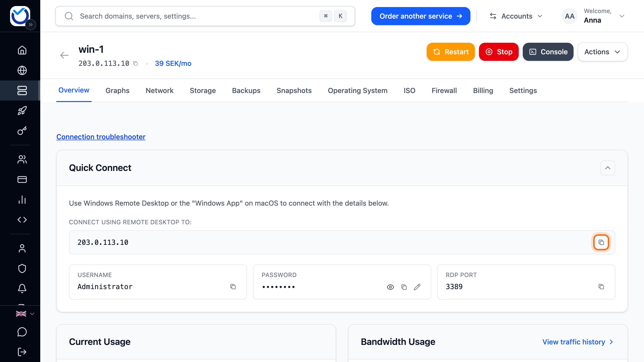This screenshot has width=644, height=362.
Task: Copy the RDP port 3389
Action: coord(601,287)
